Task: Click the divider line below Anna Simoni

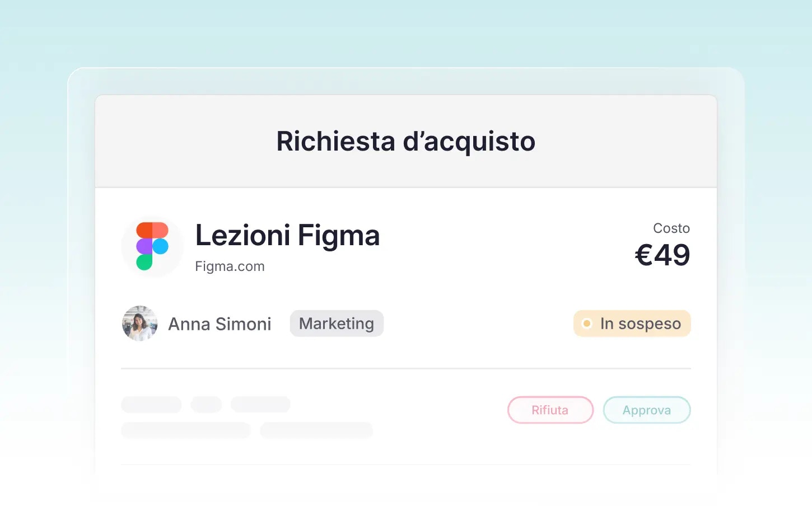Action: pyautogui.click(x=405, y=368)
